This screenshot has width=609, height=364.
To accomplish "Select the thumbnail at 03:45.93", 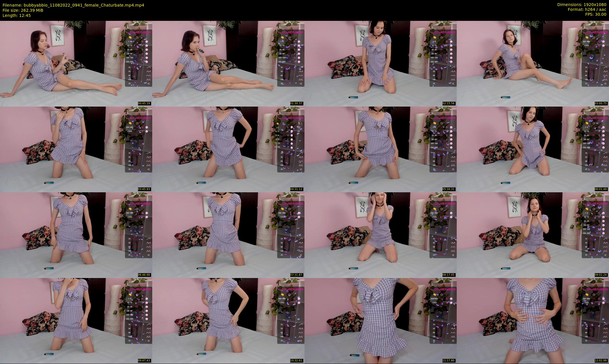I will coord(76,149).
